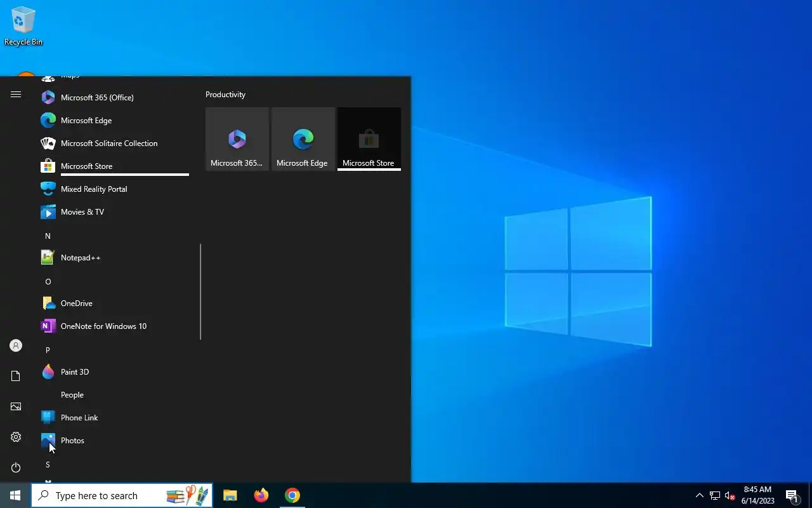Open Microsoft 365 (Office) from app list
Viewport: 812px width, 508px height.
tap(114, 98)
